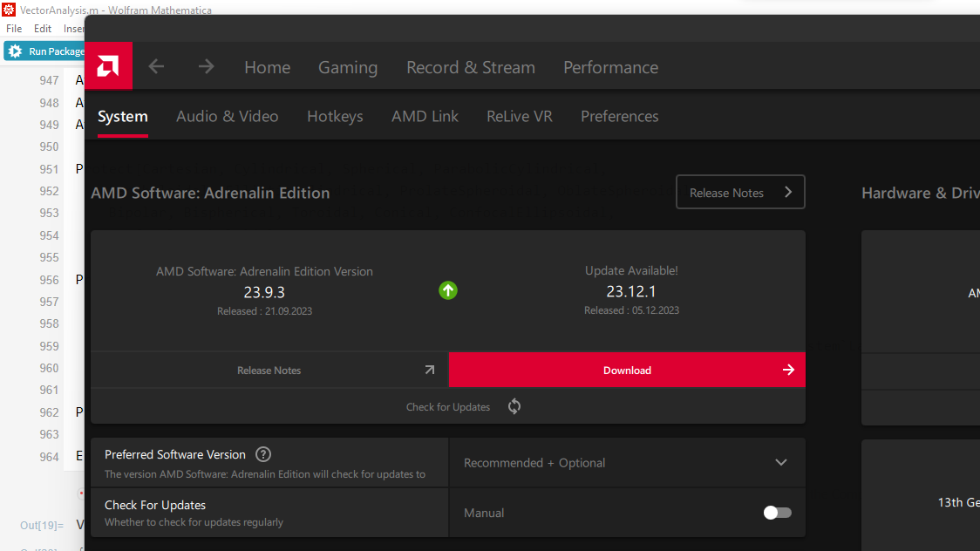Switch to the Hotkeys sub-tab
This screenshot has width=980, height=551.
coord(335,116)
